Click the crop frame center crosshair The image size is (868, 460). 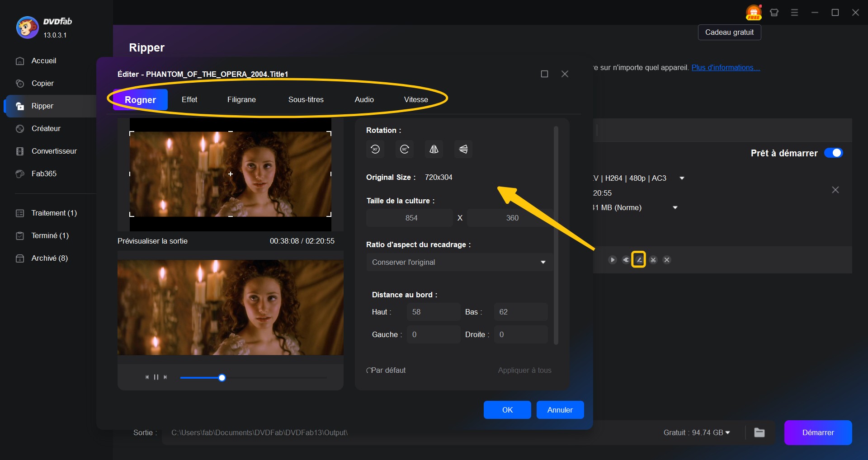[231, 174]
